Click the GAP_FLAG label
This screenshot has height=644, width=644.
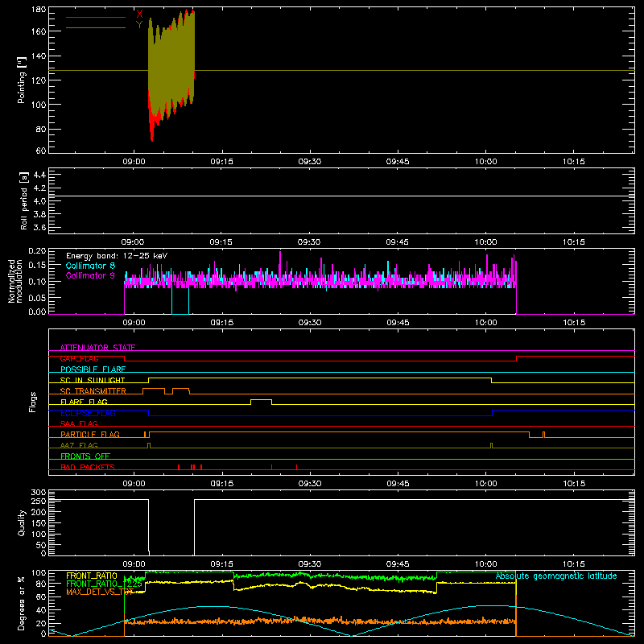[x=79, y=358]
